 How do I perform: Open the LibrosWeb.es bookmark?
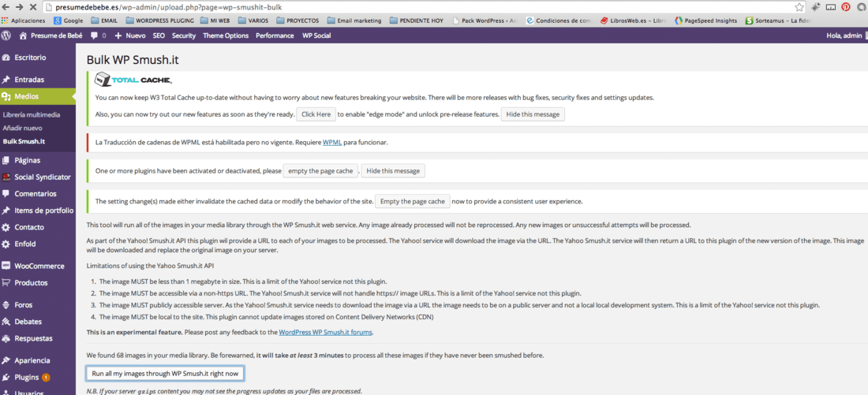633,20
